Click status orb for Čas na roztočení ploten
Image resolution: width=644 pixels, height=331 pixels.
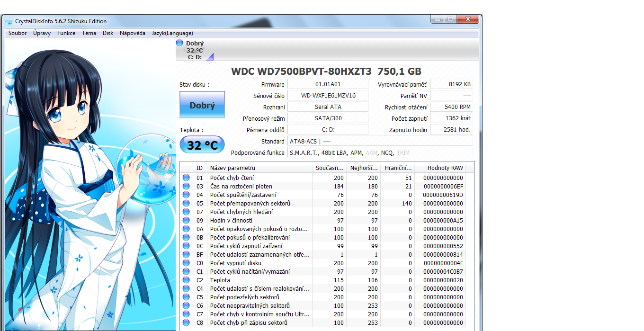186,186
